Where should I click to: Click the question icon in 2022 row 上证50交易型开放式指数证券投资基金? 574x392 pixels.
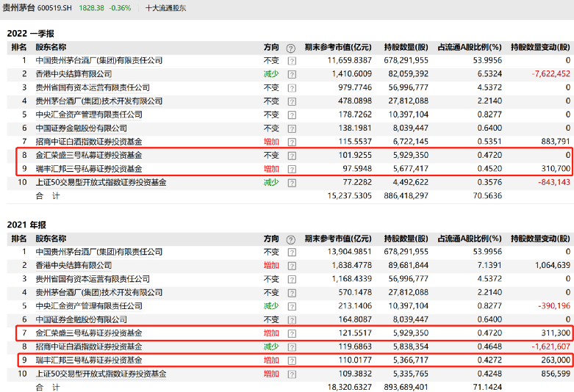292,183
